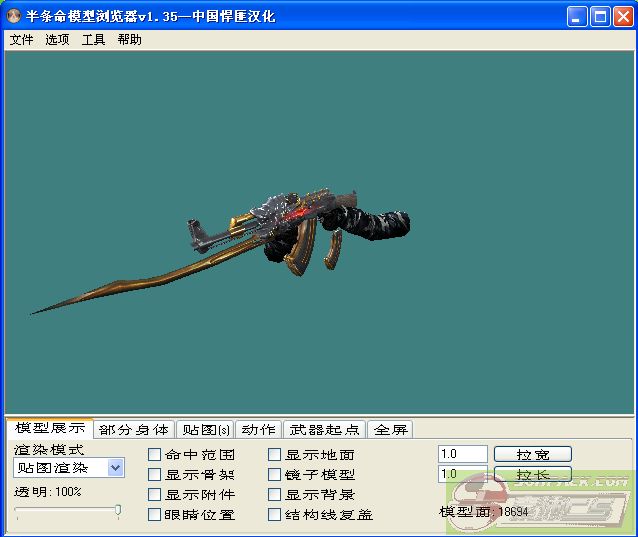Click the 拉长 button

(532, 475)
